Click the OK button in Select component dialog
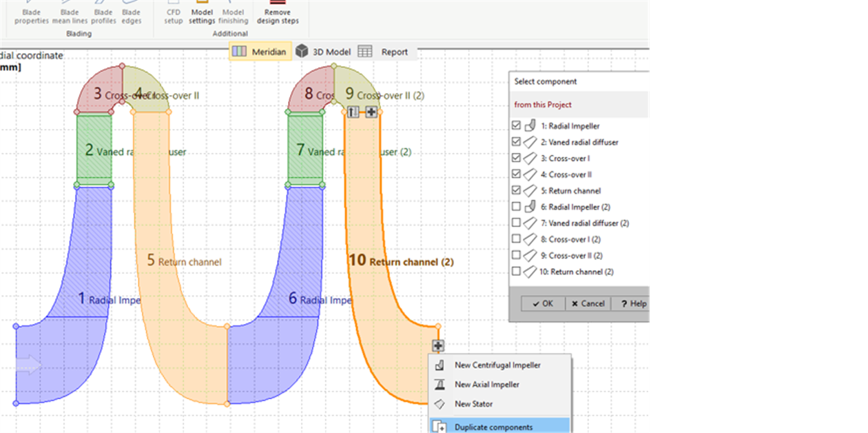 542,303
